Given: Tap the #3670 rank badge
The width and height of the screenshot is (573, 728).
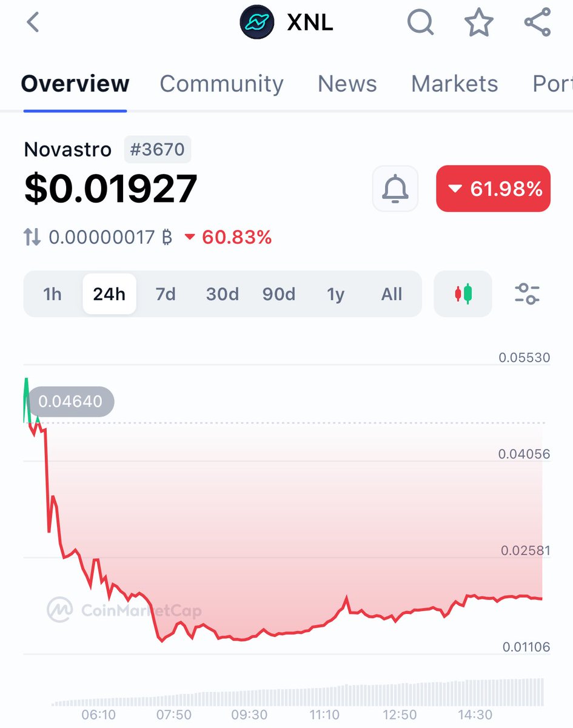Looking at the screenshot, I should tap(158, 149).
